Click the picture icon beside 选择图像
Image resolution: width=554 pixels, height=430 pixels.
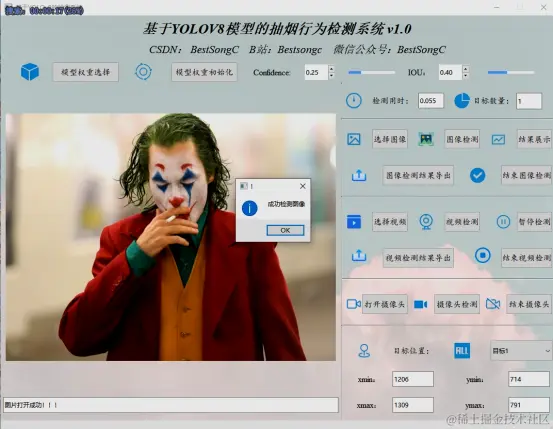point(354,139)
